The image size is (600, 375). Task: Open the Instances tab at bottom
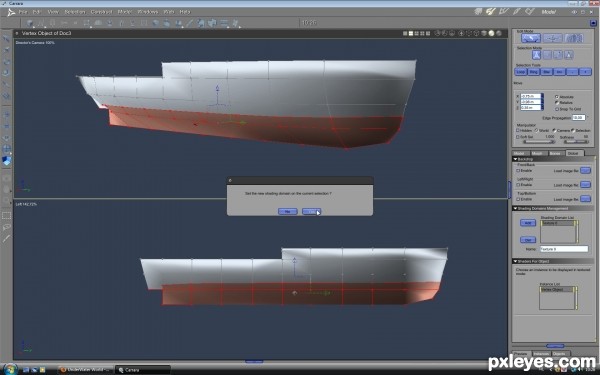541,354
